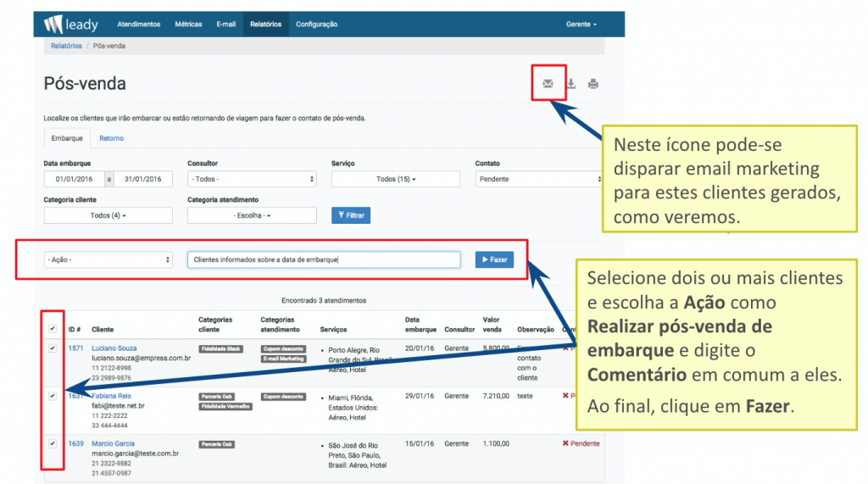Click the Fidelidade Vermelho category tag

(225, 407)
